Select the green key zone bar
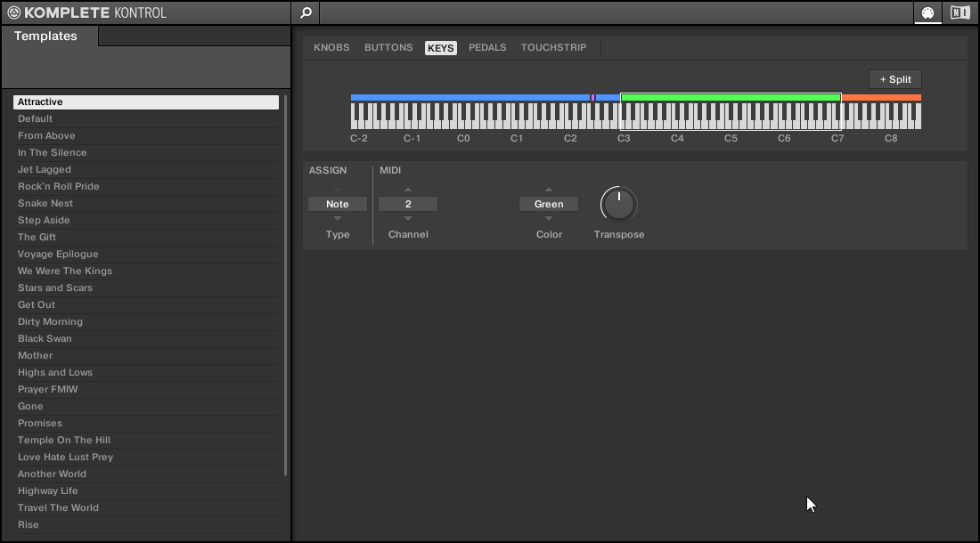 coord(731,97)
